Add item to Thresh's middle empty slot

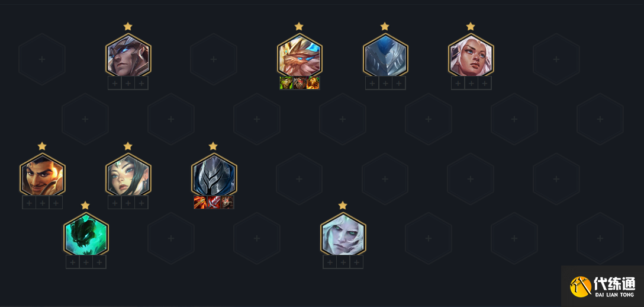[x=86, y=262]
